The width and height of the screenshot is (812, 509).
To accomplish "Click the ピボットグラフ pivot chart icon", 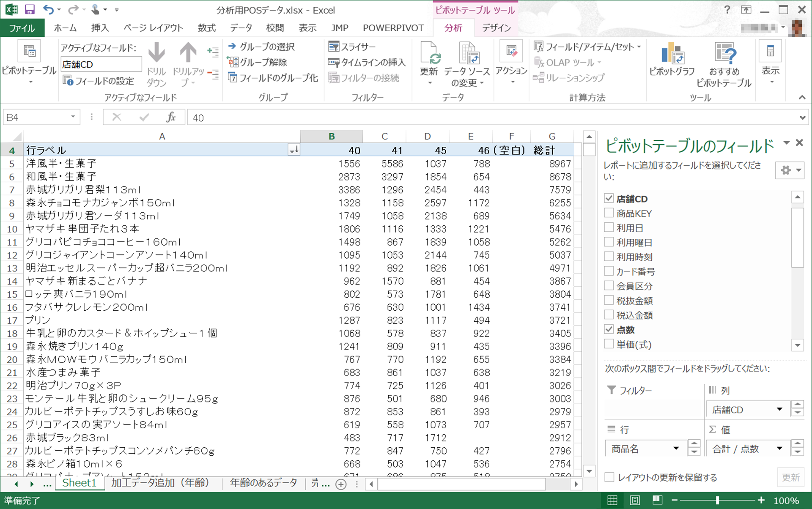I will [672, 54].
